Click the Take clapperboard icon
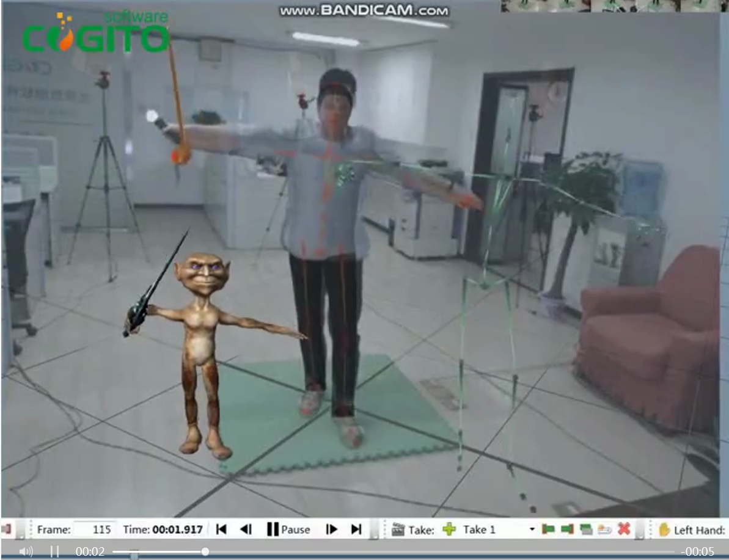The width and height of the screenshot is (729, 560). pos(398,529)
